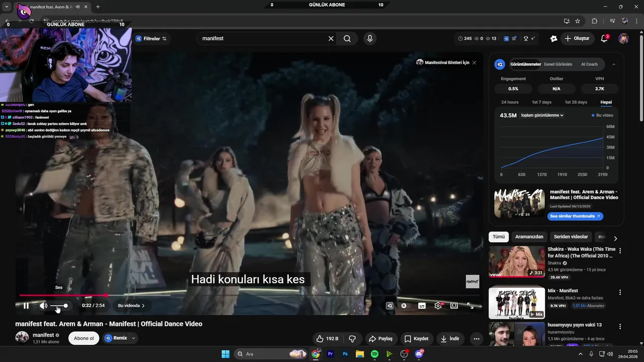This screenshot has height=362, width=644.
Task: Open the Manifestival Biletleri İçin card link
Action: click(443, 62)
